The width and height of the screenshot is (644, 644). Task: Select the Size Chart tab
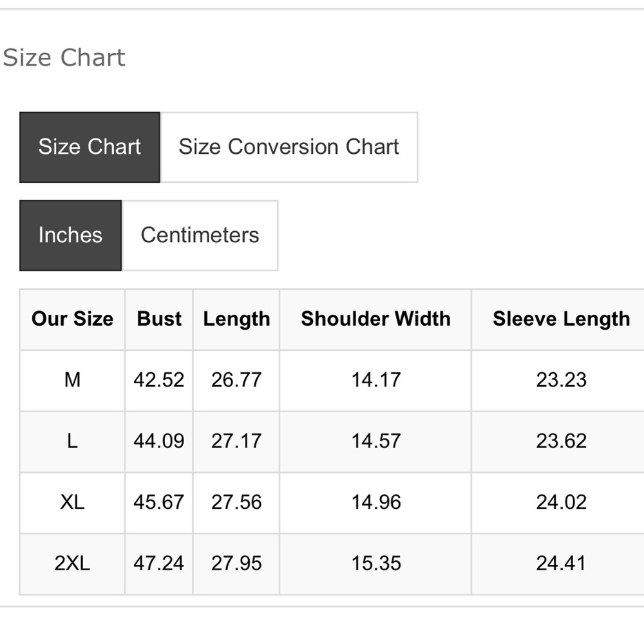pyautogui.click(x=90, y=147)
